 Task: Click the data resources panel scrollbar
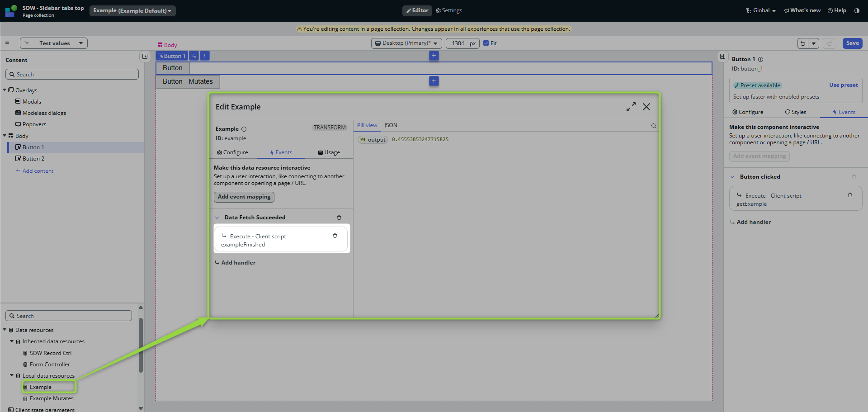(x=141, y=345)
